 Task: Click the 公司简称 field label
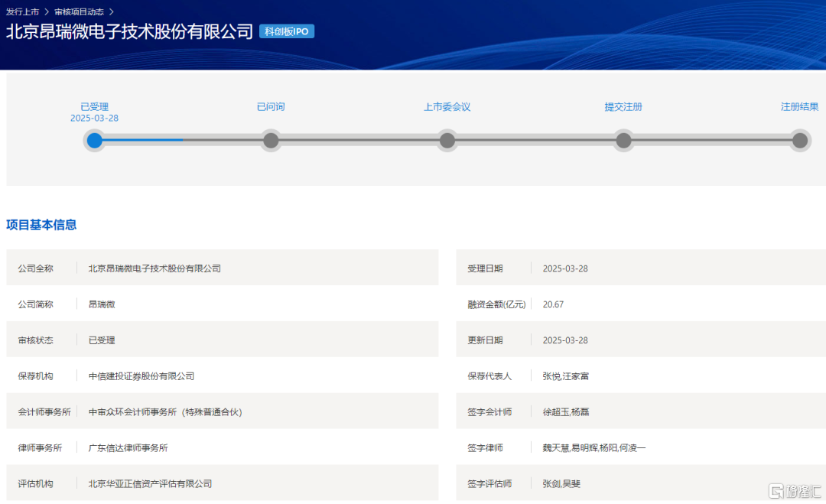pyautogui.click(x=36, y=304)
